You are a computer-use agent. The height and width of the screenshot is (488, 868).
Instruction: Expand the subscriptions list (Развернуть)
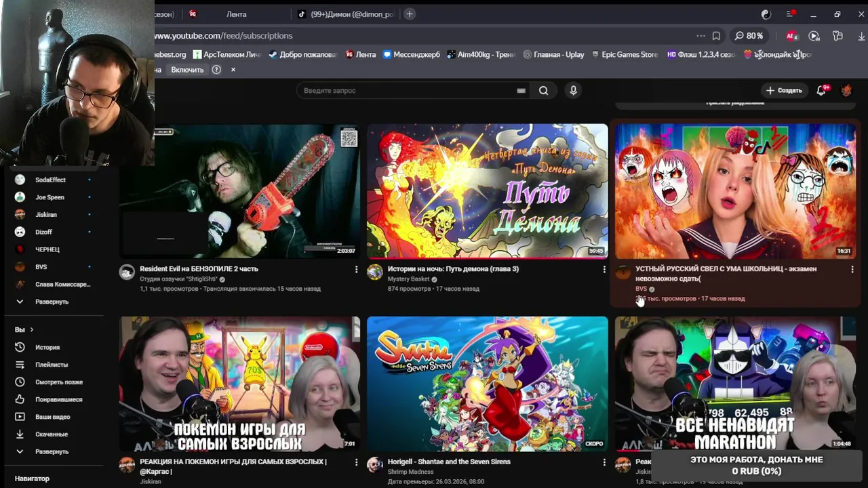52,302
